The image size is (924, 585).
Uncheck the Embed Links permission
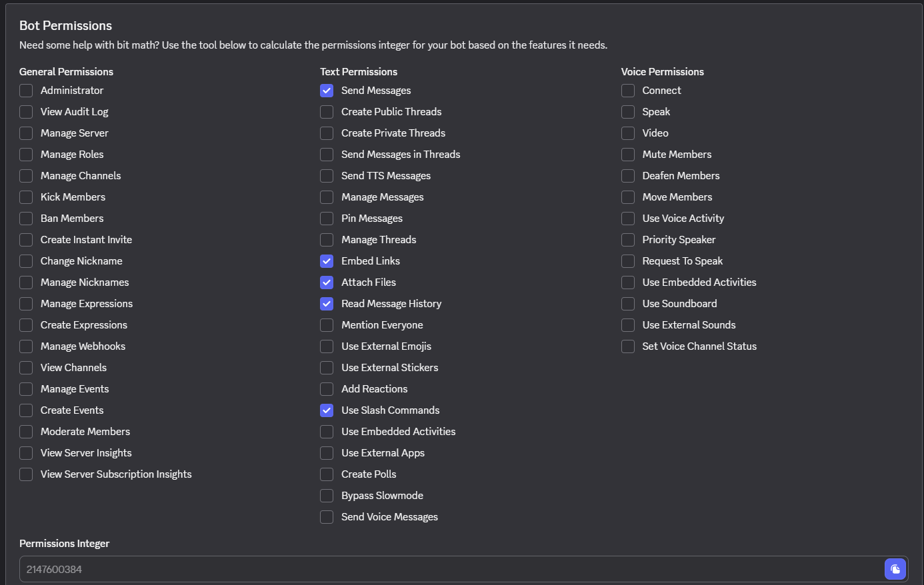[x=327, y=261]
